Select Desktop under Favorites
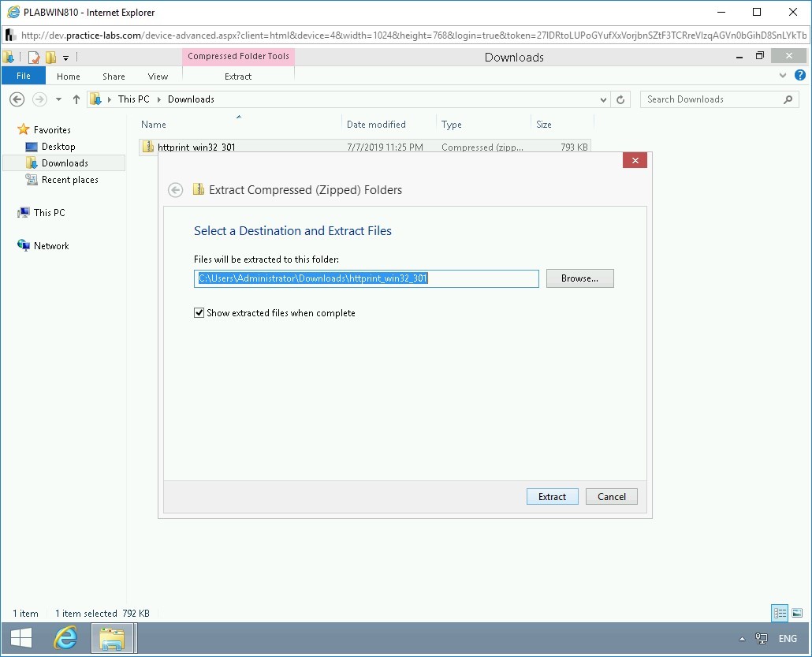The height and width of the screenshot is (657, 812). click(58, 147)
